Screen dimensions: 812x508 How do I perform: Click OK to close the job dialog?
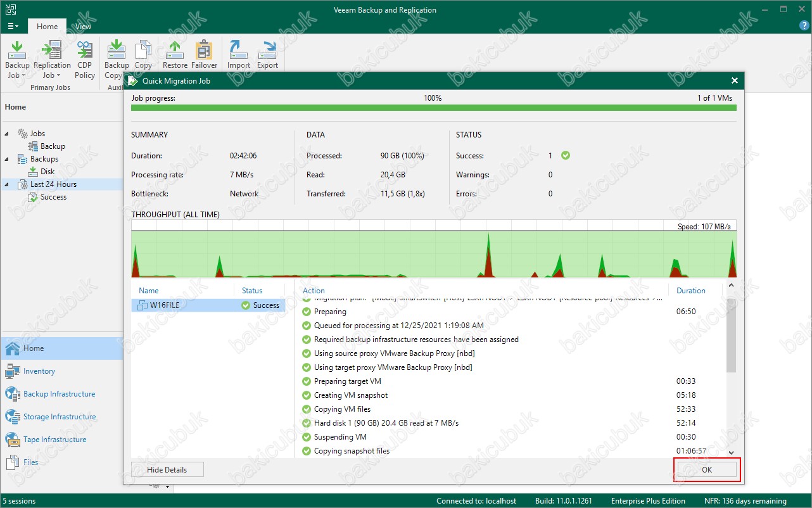click(x=707, y=469)
